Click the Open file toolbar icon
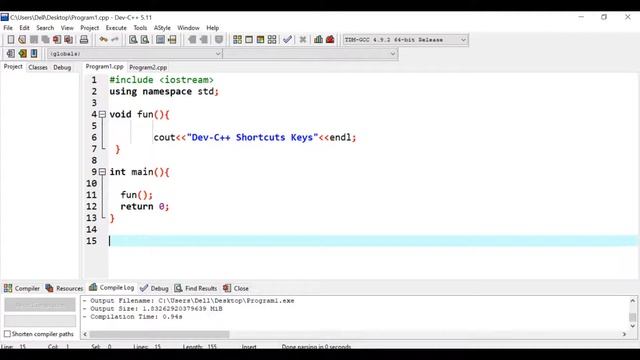Viewport: 640px width, 360px height. click(22, 40)
